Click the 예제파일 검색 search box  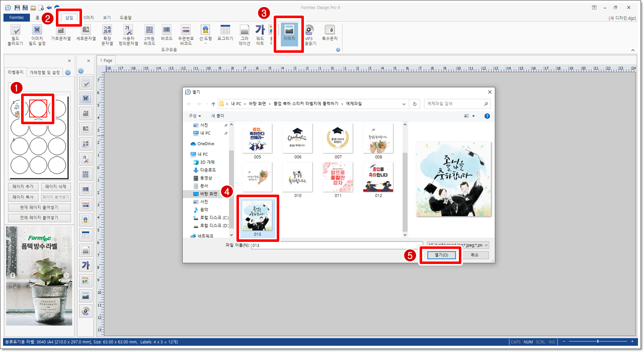click(457, 104)
